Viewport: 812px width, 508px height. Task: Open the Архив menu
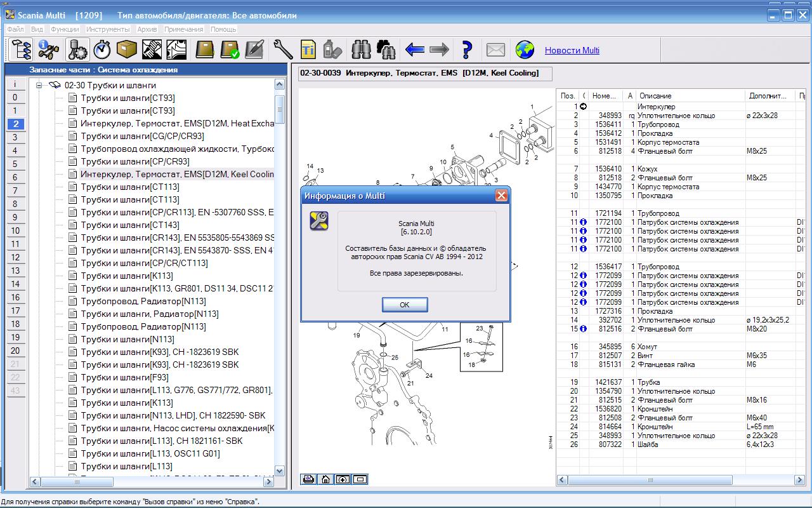pos(147,29)
